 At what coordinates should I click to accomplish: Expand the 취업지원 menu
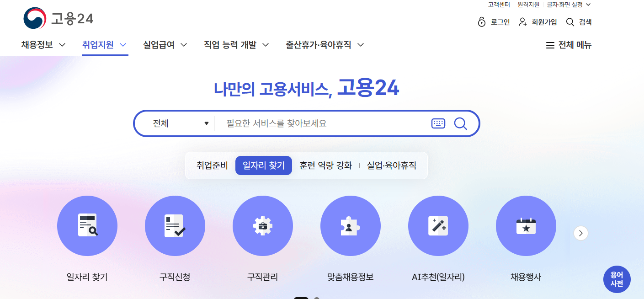tap(104, 45)
